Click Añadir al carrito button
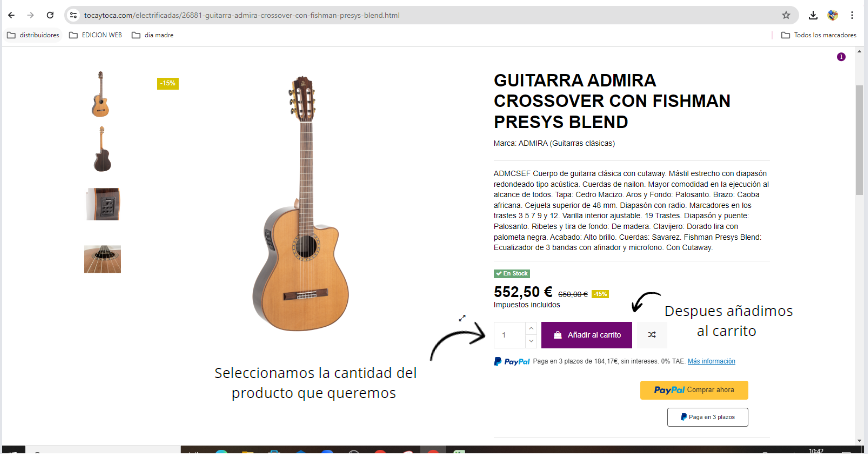 586,335
